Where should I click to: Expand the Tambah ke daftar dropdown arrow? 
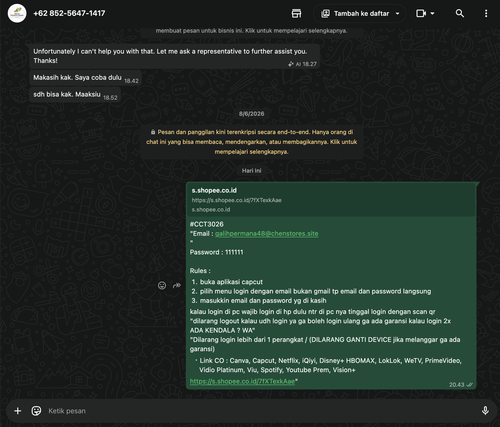click(397, 13)
